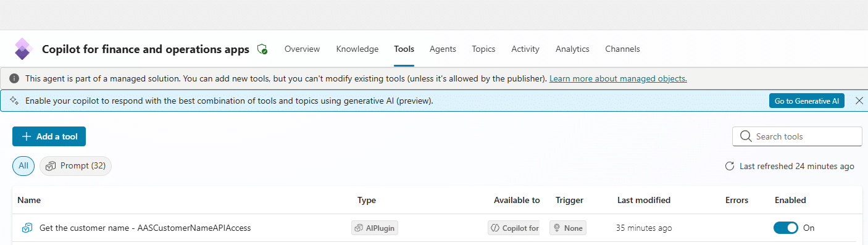
Task: Switch to the Knowledge tab
Action: tap(357, 49)
